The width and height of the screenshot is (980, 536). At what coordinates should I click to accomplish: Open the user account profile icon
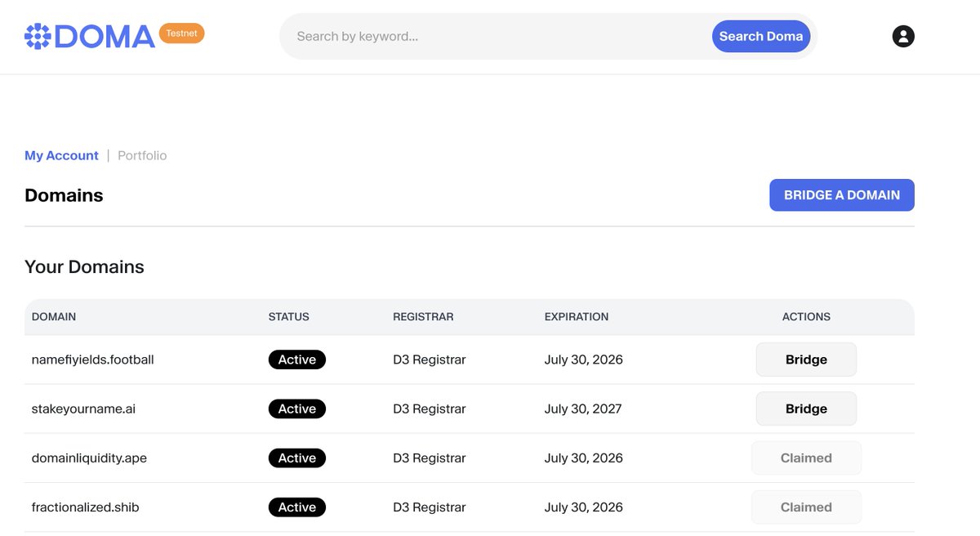902,35
